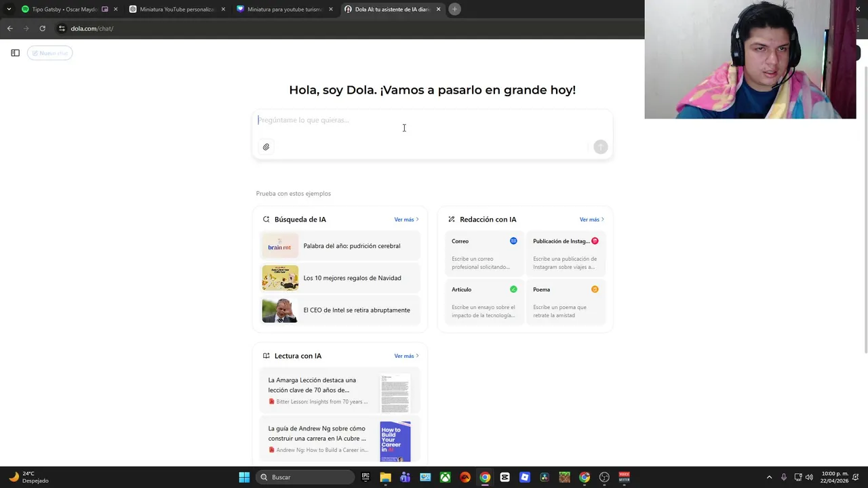Click the orange Poema icon

595,289
